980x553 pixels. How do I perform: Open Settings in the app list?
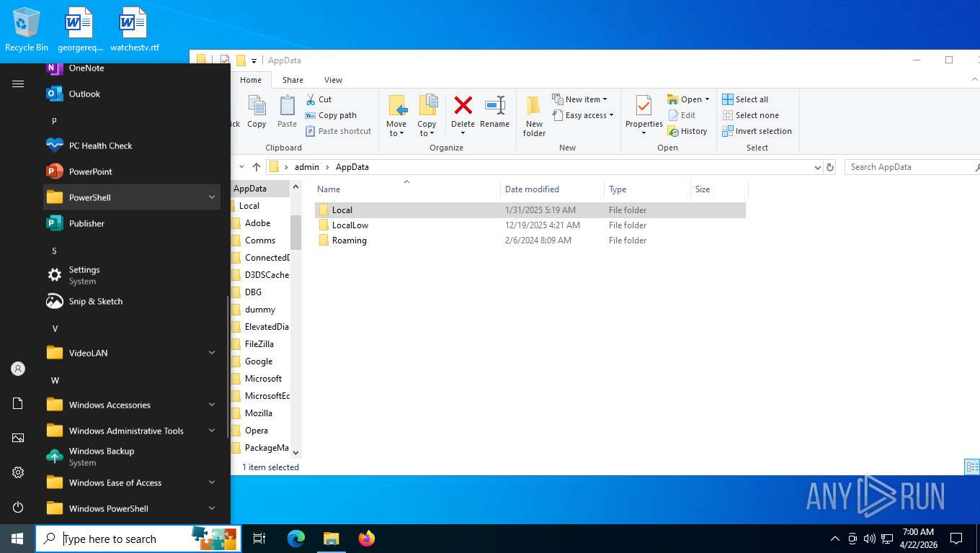click(x=132, y=275)
